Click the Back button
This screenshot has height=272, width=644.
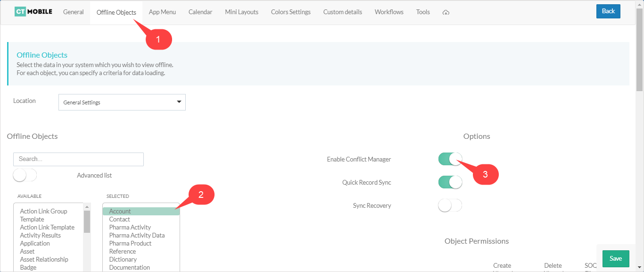[x=608, y=11]
